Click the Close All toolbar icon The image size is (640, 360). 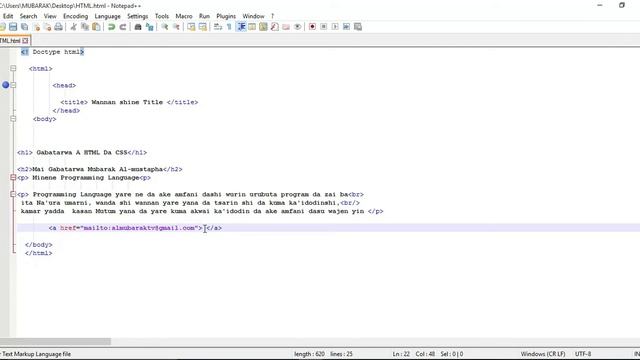point(47,27)
